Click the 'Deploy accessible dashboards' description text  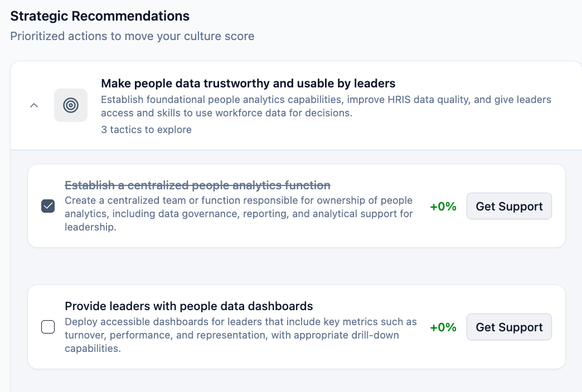point(240,335)
